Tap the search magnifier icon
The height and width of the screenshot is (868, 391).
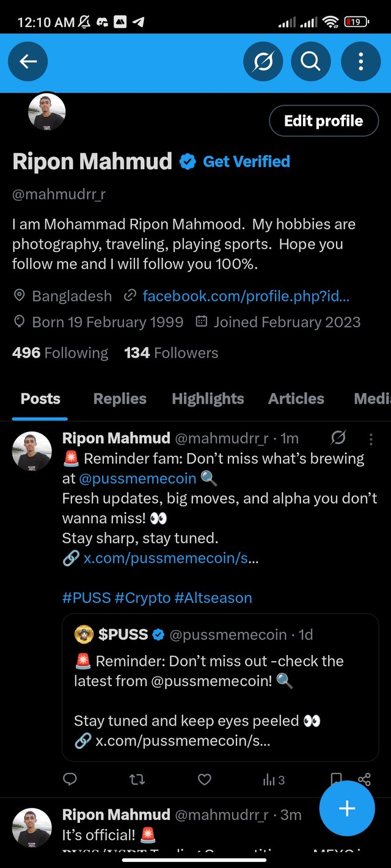tap(311, 61)
